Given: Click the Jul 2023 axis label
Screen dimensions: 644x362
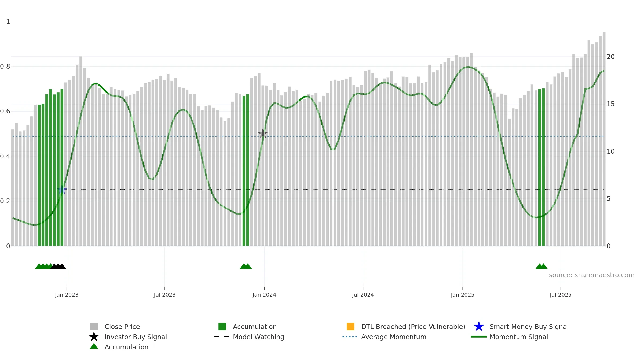Looking at the screenshot, I should tap(165, 295).
